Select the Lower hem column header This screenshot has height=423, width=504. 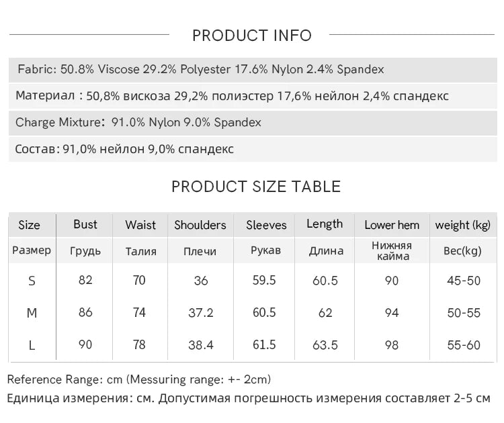click(x=392, y=225)
